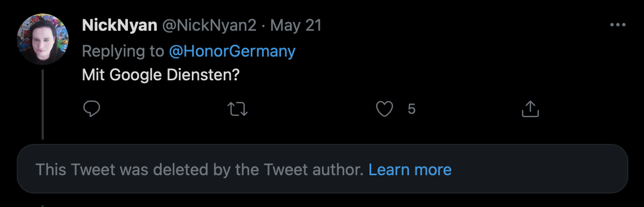Select the deleted Tweet notice box
Viewport: 644px width, 207px height.
point(323,169)
